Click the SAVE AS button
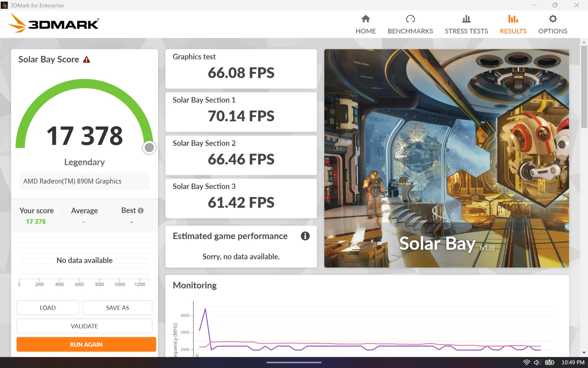The image size is (588, 368). tap(117, 308)
